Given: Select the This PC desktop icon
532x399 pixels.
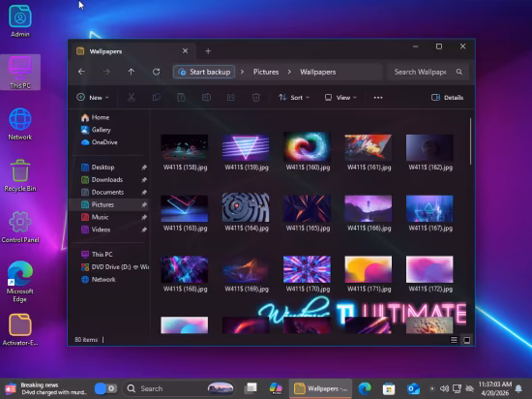Looking at the screenshot, I should (x=20, y=73).
